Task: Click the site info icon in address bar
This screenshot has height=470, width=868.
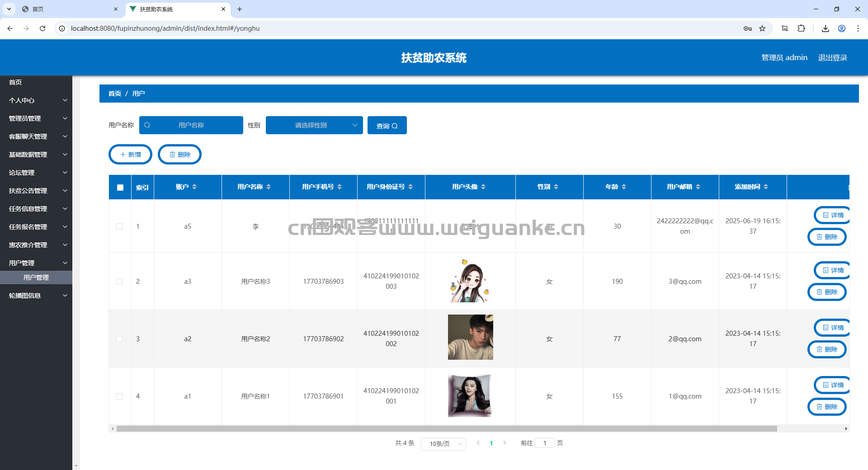Action: tap(62, 28)
